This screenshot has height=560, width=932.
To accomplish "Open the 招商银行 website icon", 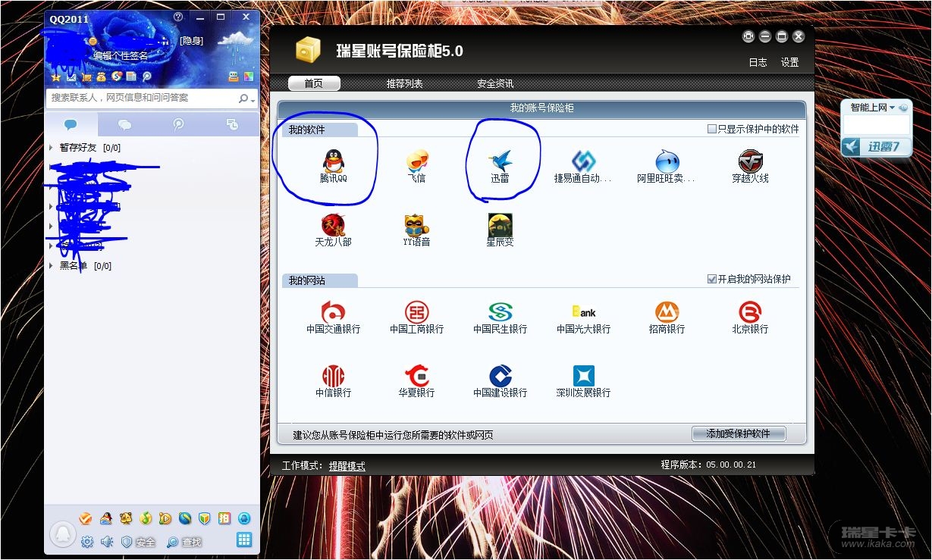I will [x=667, y=318].
